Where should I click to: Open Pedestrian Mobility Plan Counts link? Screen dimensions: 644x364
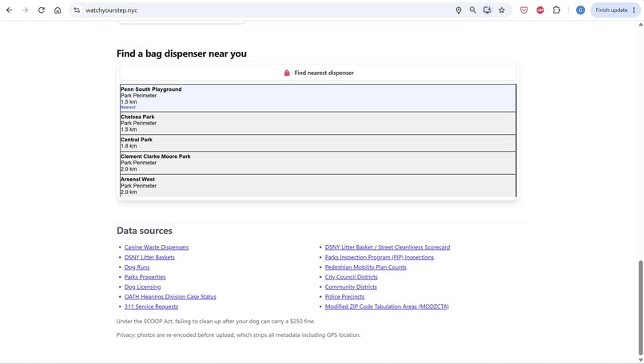[x=365, y=267]
